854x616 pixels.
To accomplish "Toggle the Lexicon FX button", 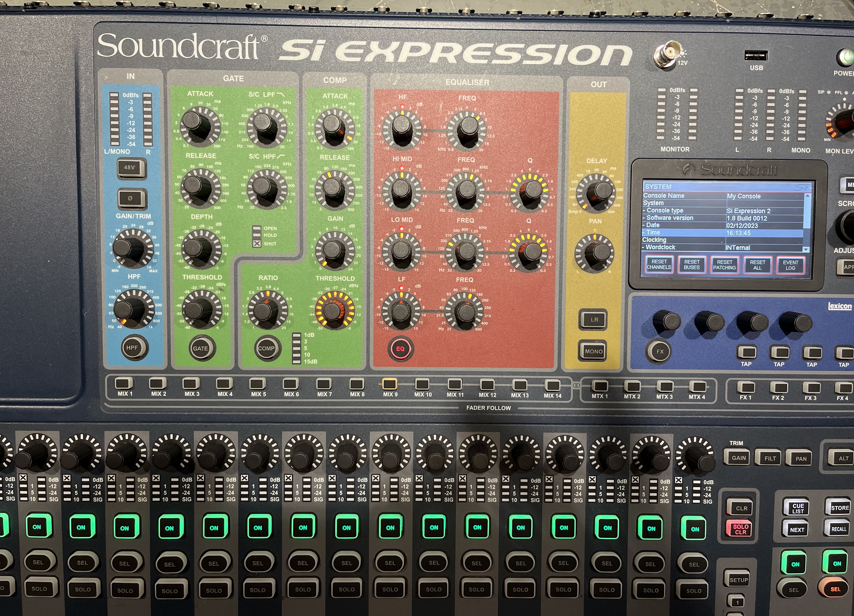I will 660,351.
